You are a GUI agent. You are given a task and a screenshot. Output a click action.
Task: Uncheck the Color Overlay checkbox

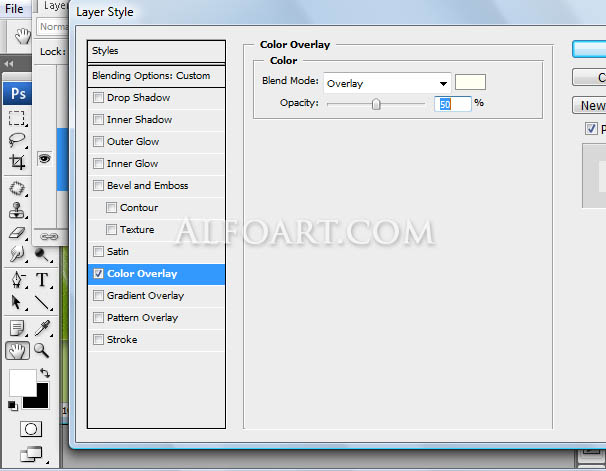(x=98, y=274)
